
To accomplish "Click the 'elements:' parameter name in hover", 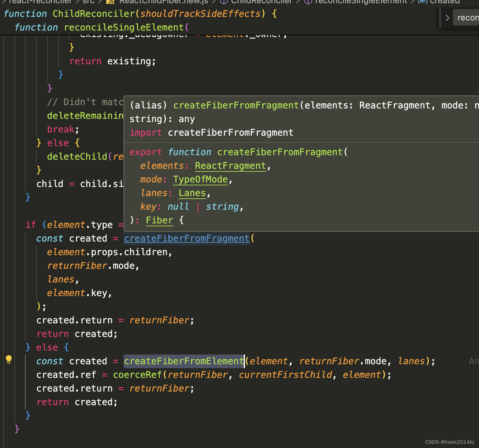I will [x=164, y=166].
